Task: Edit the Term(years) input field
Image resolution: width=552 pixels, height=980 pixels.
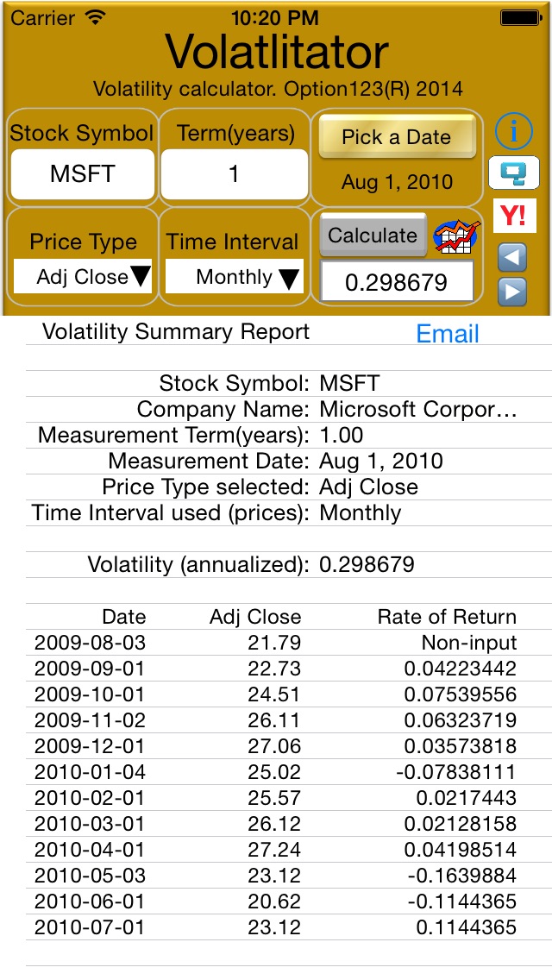Action: 234,173
